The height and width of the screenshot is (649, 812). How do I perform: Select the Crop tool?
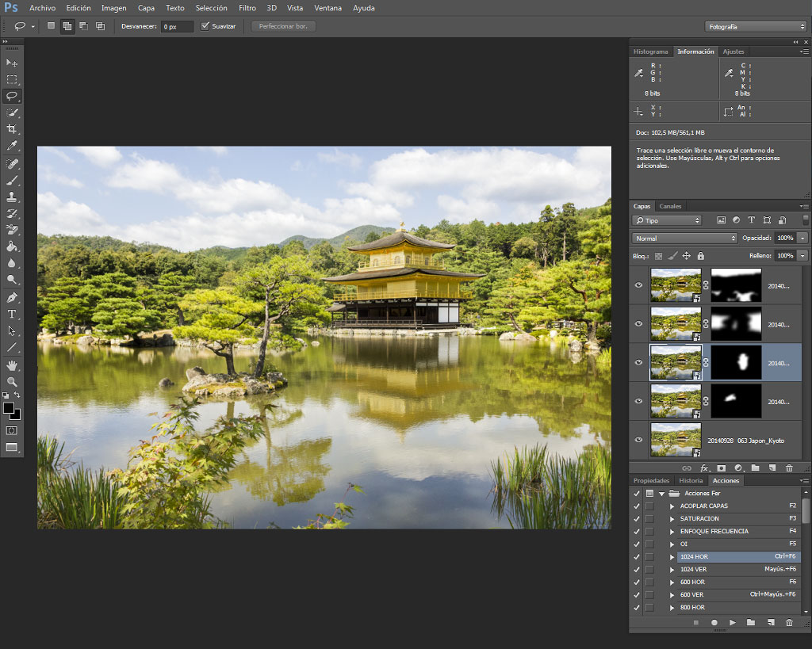click(12, 129)
